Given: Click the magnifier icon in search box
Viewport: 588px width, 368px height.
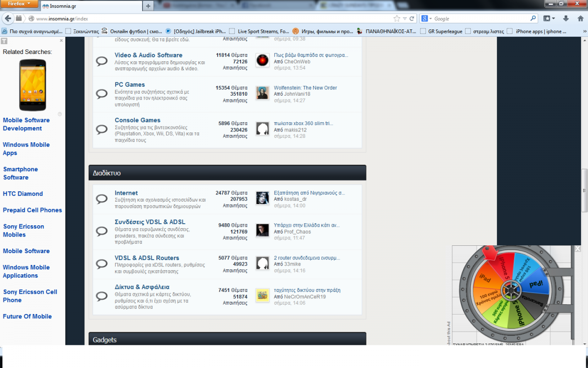Looking at the screenshot, I should [x=534, y=19].
